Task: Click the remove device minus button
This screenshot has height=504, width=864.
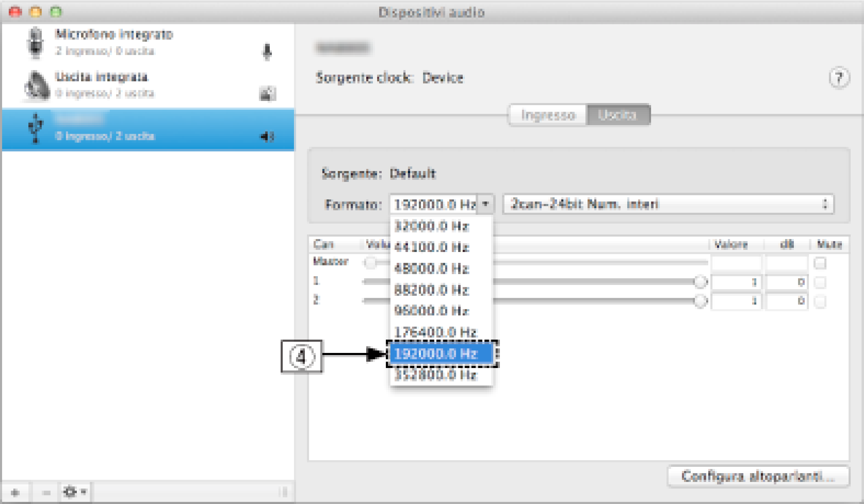Action: pos(46,492)
